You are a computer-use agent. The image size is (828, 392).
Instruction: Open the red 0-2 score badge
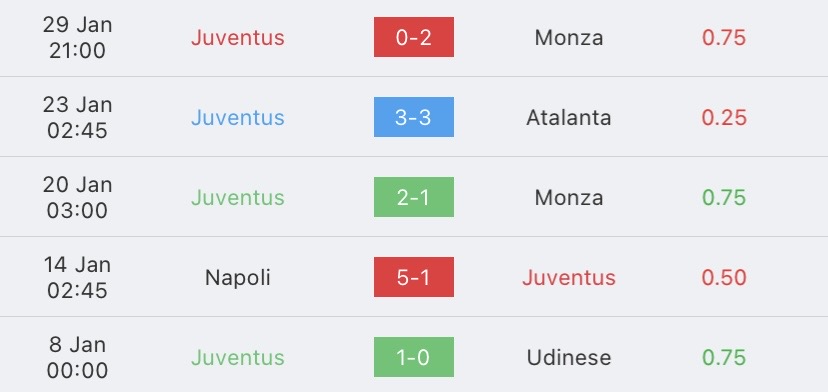pyautogui.click(x=413, y=37)
